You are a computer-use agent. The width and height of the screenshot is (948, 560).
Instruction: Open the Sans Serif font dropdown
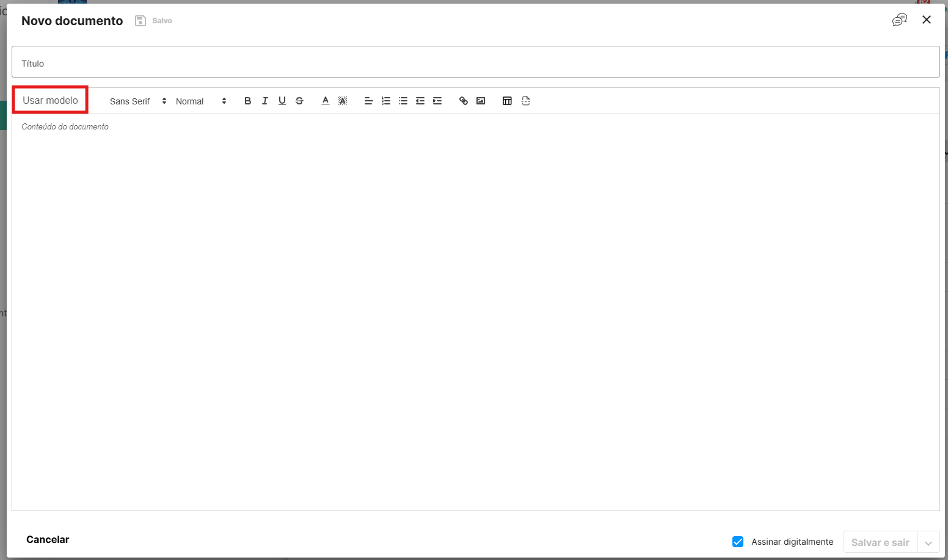coord(138,101)
